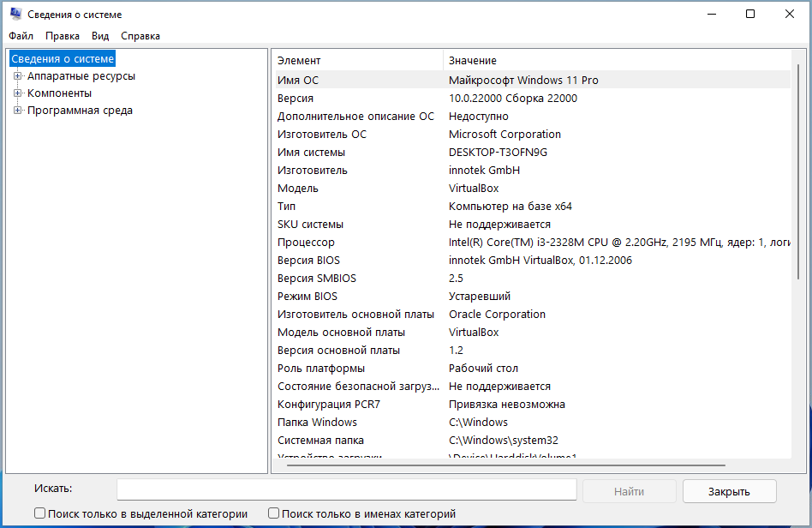This screenshot has height=528, width=812.
Task: Click the horizontal scrollbar under details list
Action: point(505,466)
